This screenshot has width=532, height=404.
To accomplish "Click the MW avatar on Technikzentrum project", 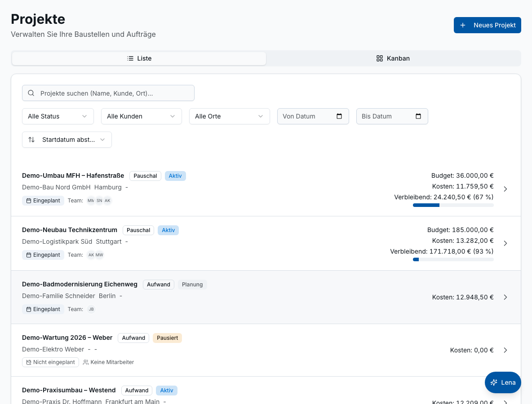I will (x=99, y=255).
